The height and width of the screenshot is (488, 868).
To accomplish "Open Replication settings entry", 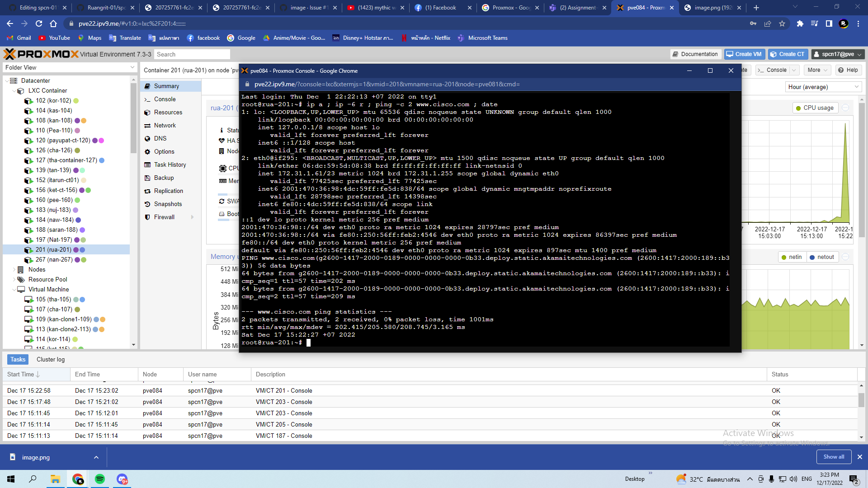I will click(168, 191).
